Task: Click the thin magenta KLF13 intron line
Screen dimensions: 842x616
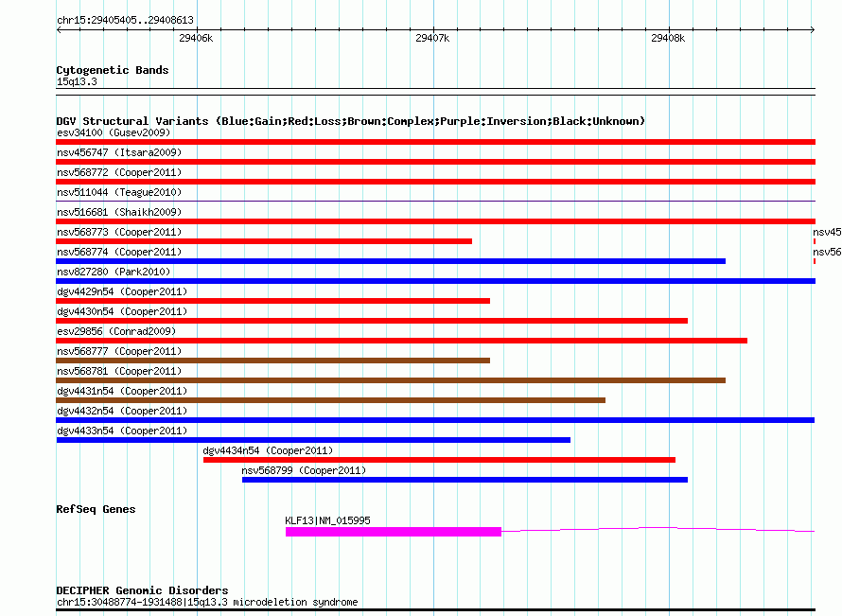Action: (658, 530)
